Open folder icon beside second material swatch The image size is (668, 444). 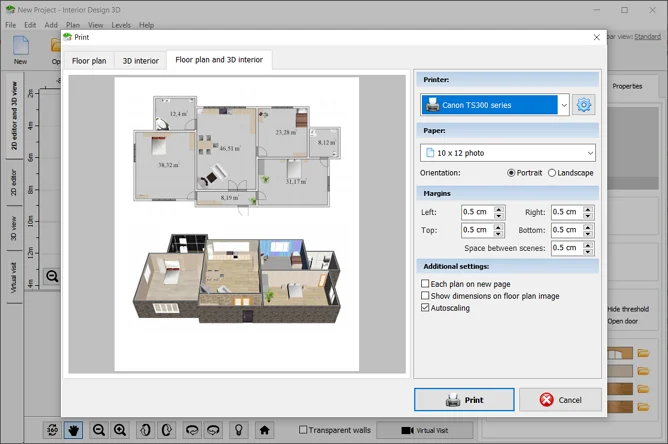click(x=643, y=371)
